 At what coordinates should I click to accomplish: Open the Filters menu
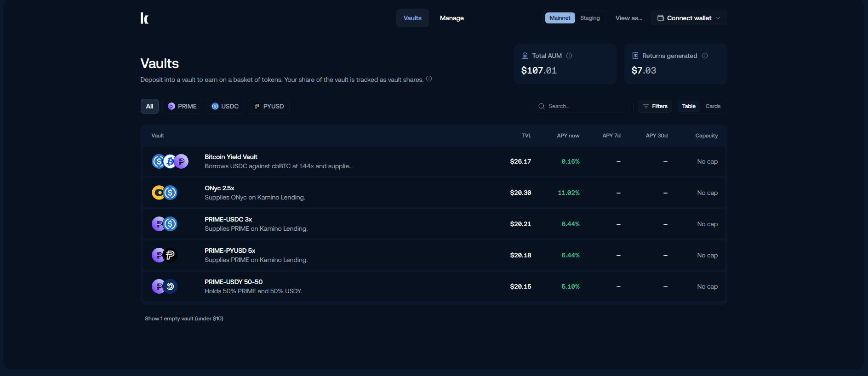655,106
